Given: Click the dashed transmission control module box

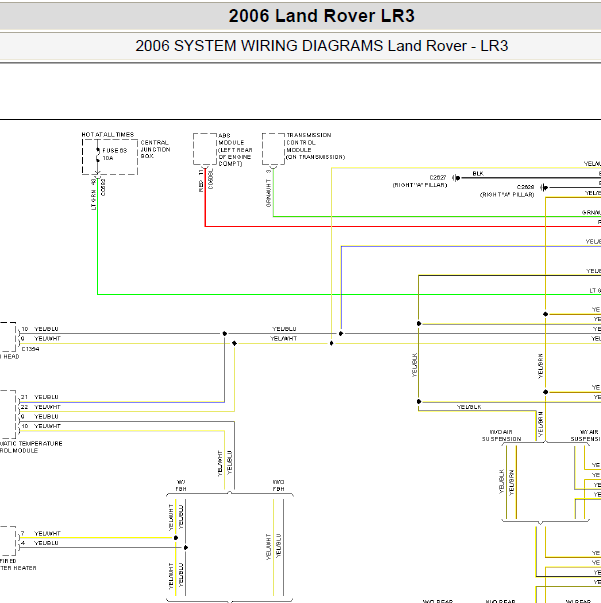Looking at the screenshot, I should point(273,149).
